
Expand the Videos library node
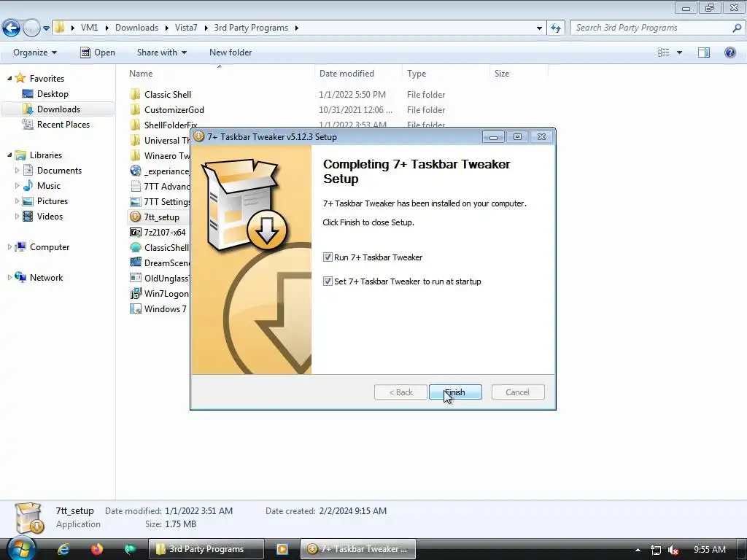(x=18, y=216)
